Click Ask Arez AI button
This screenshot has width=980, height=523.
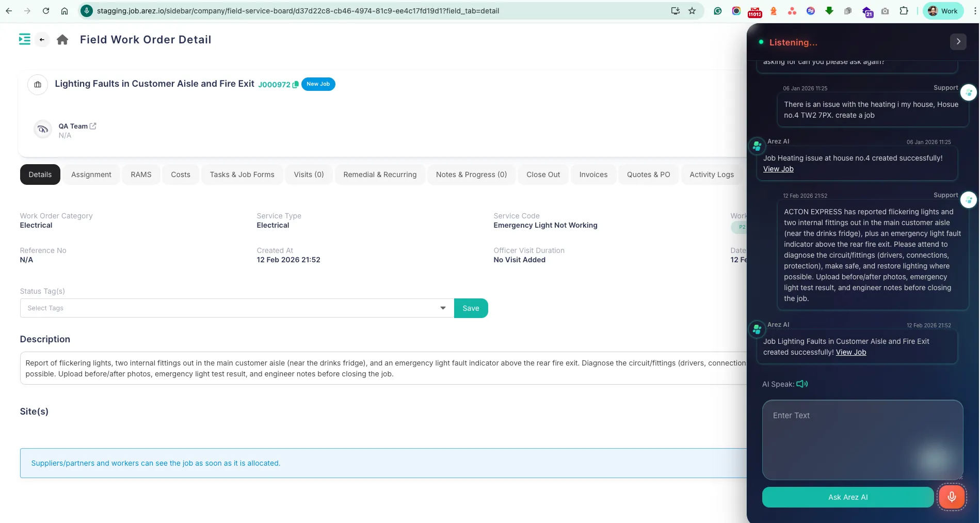tap(847, 497)
